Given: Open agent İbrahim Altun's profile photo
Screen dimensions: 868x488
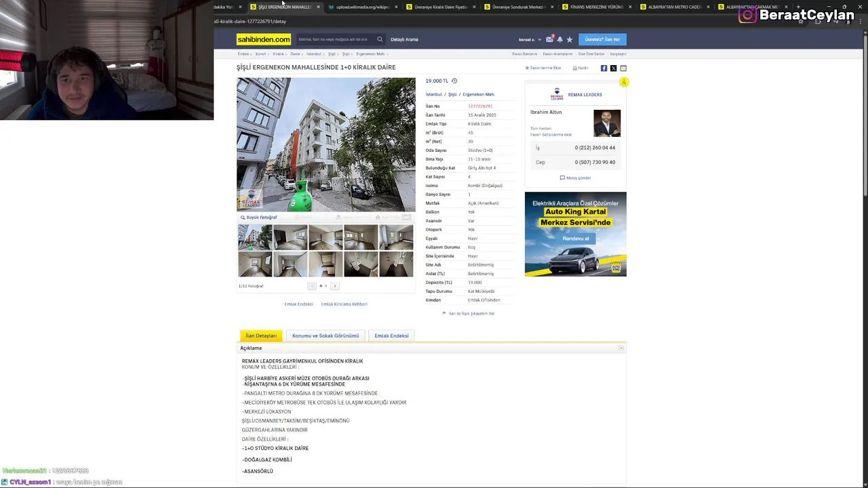Looking at the screenshot, I should coord(607,123).
